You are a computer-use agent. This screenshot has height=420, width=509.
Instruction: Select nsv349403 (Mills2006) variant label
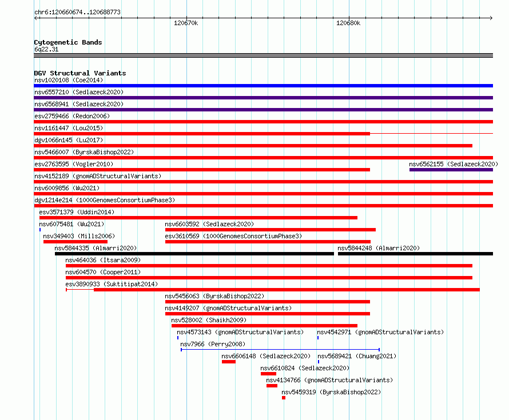(x=79, y=236)
